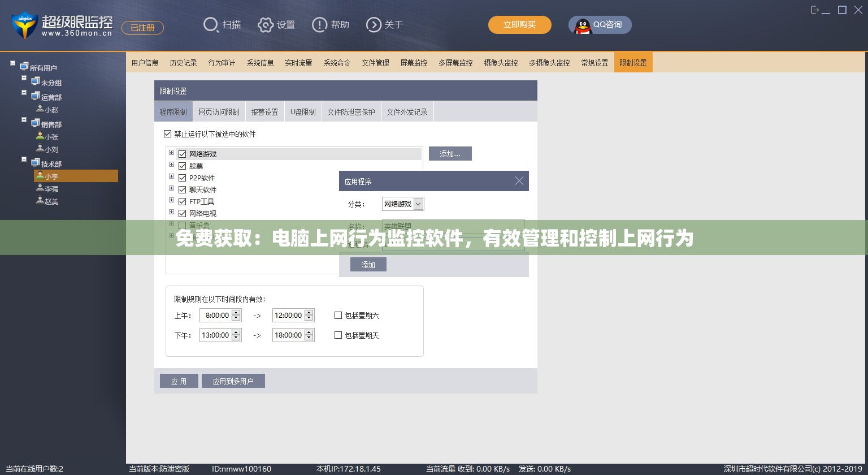This screenshot has width=868, height=475.
Task: Expand the 网络电视 category
Action: [172, 212]
